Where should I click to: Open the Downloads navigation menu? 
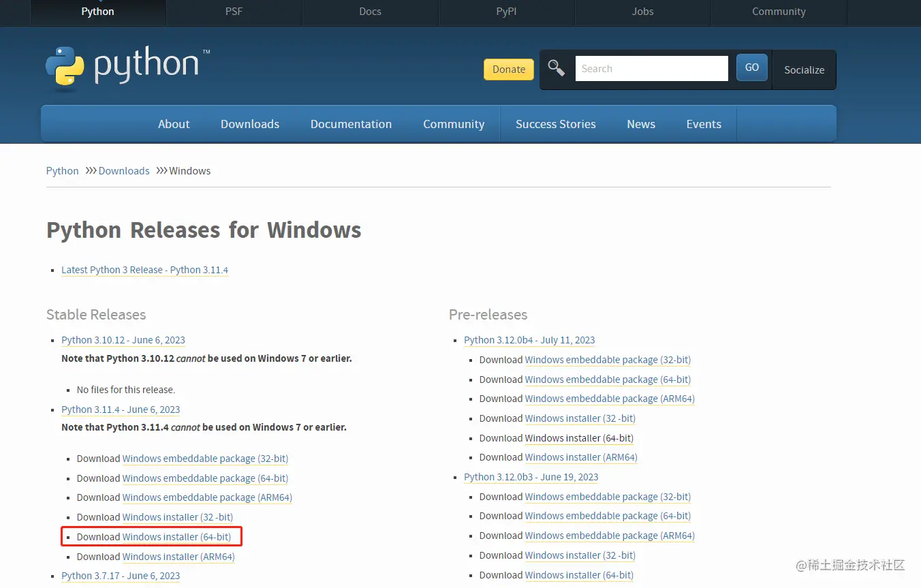coord(250,124)
